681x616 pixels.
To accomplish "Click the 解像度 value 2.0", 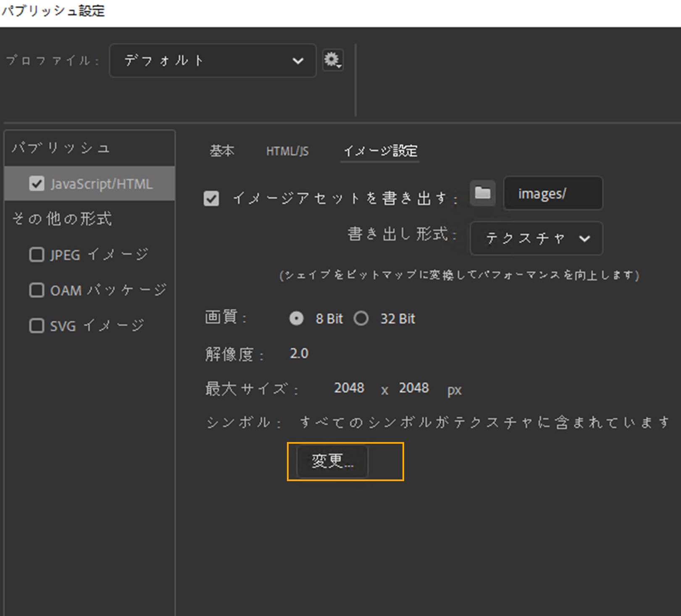I will tap(299, 353).
